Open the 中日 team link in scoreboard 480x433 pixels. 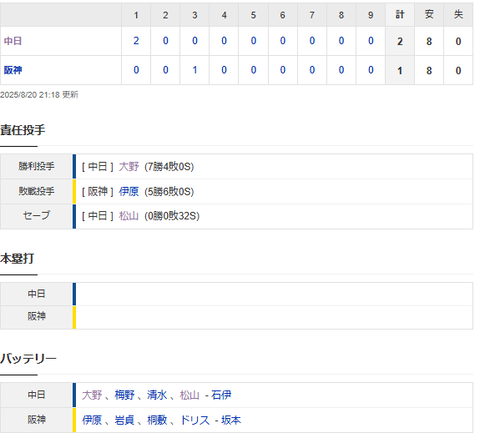13,41
